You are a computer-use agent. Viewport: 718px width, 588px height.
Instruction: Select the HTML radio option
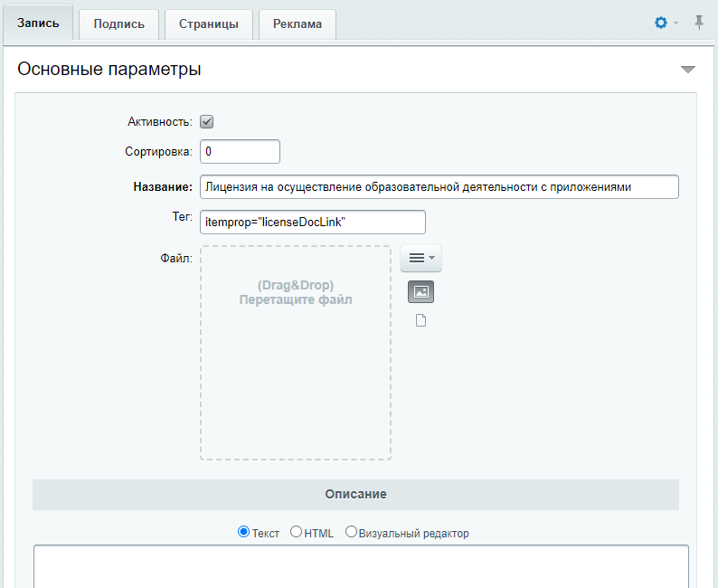point(296,532)
